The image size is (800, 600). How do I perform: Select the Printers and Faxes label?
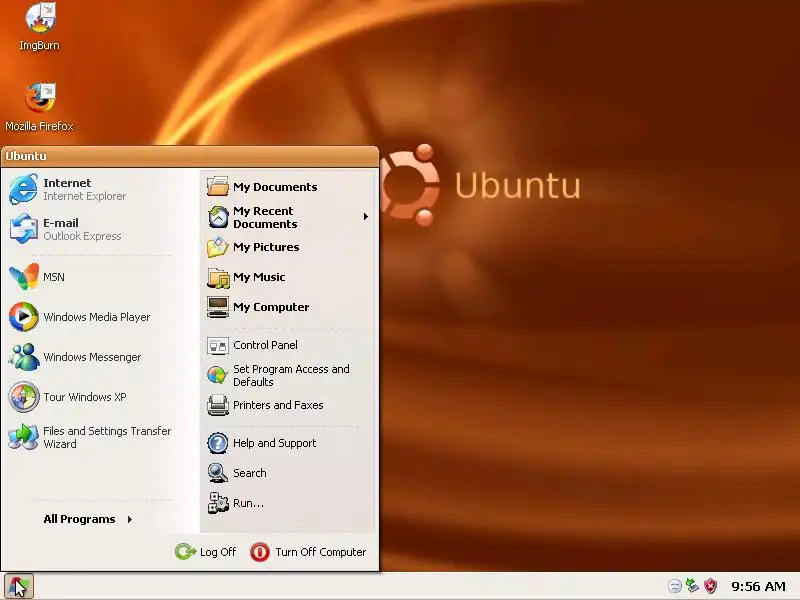[278, 405]
